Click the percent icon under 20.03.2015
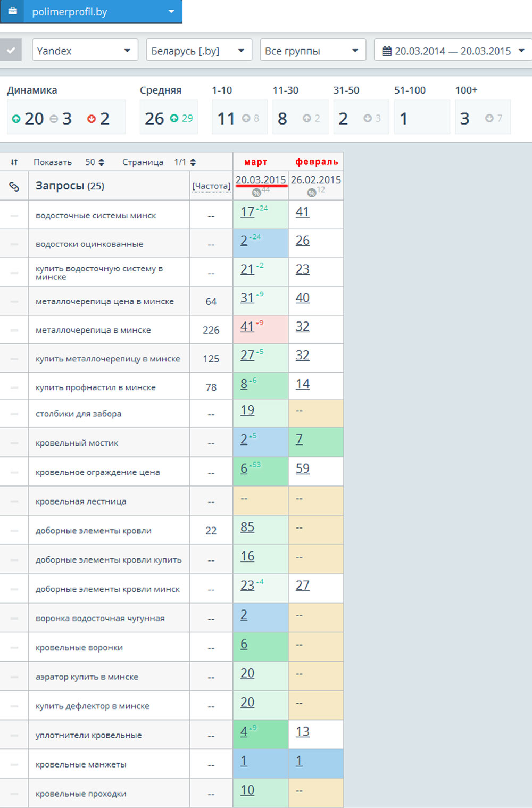Screen dimensions: 532x808 256,193
